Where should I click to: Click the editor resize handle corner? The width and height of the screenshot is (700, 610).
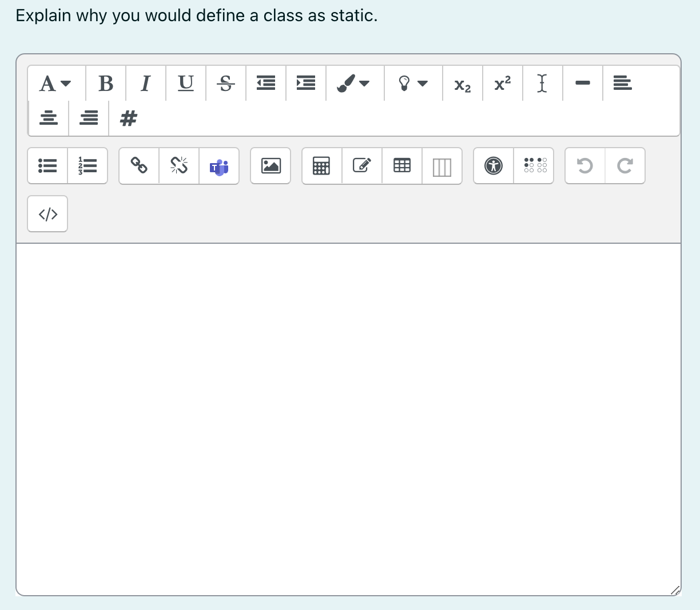(675, 590)
